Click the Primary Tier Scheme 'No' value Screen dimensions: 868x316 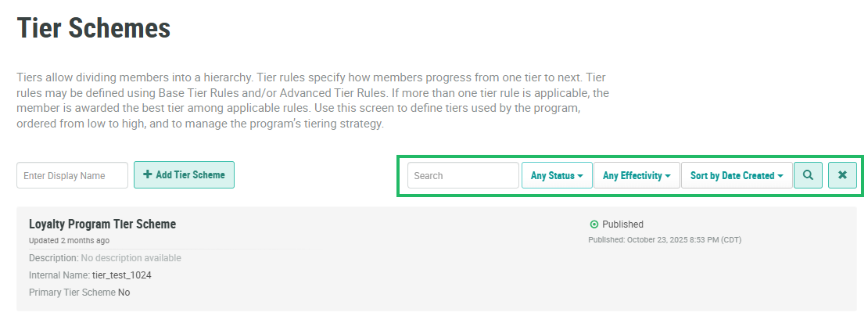(124, 293)
